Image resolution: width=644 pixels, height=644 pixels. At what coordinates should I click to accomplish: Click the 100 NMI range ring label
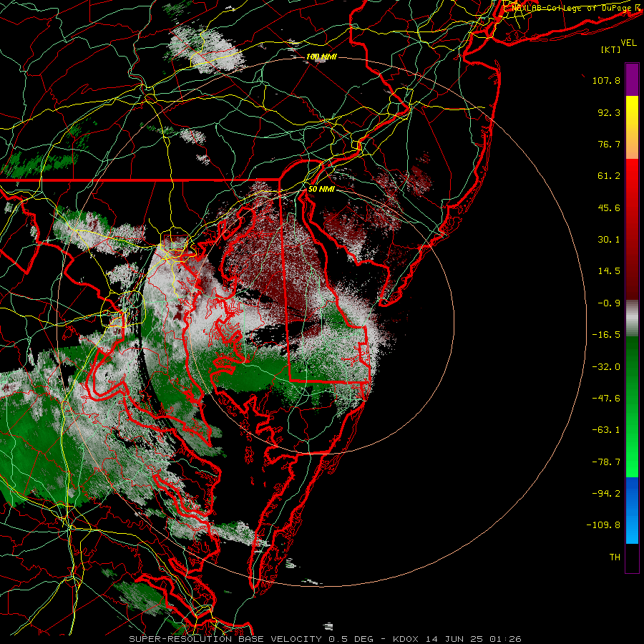click(321, 57)
